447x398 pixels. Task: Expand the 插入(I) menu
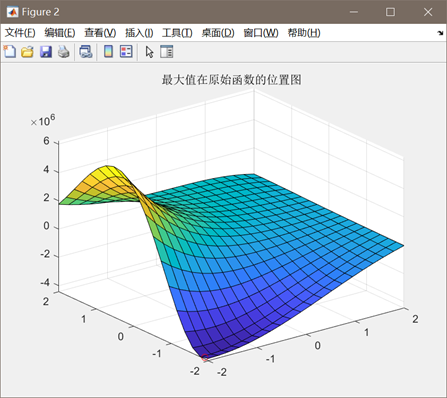coord(139,33)
